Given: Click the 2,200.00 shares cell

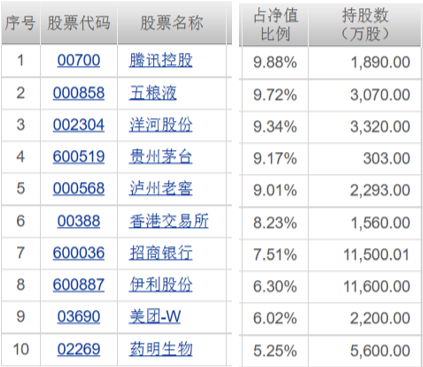Looking at the screenshot, I should coord(365,318).
